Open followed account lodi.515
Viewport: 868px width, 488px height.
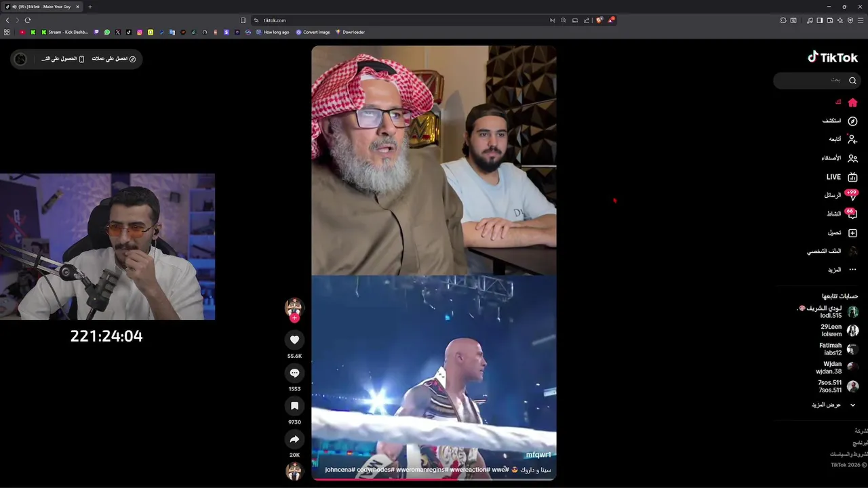(827, 312)
